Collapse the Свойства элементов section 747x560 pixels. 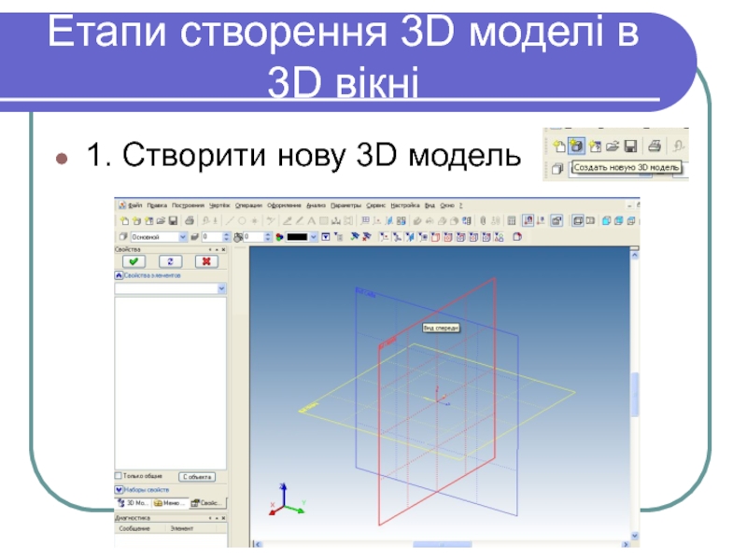[119, 275]
